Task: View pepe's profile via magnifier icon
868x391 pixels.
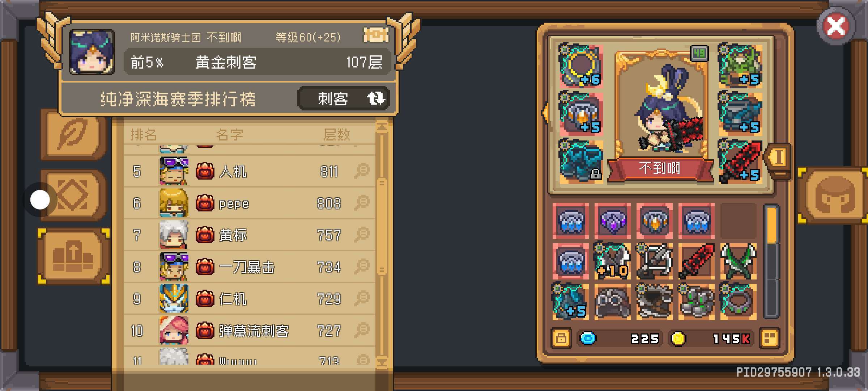Action: pyautogui.click(x=362, y=203)
